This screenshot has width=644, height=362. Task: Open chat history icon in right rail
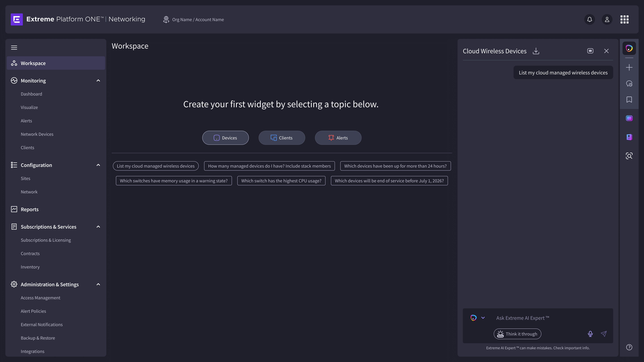(629, 83)
